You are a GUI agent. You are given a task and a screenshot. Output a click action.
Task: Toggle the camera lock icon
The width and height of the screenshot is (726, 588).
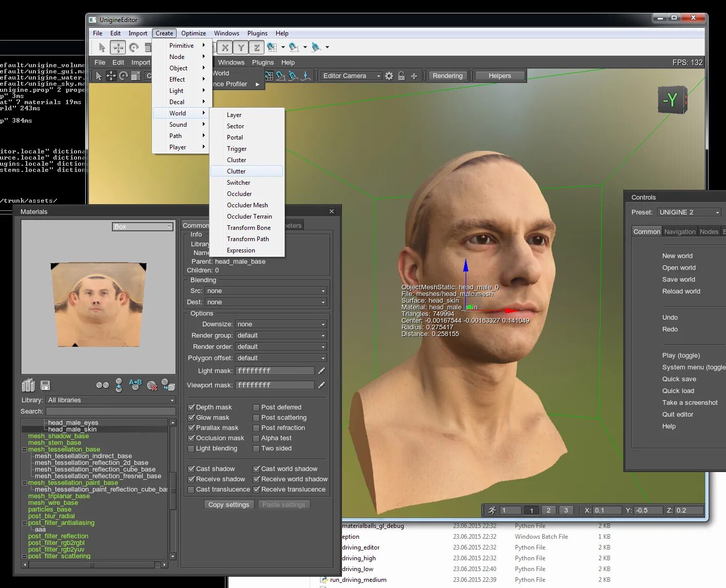(x=402, y=76)
